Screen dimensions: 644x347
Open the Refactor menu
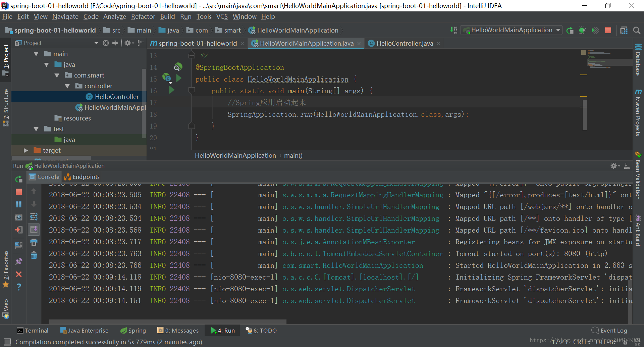tap(143, 16)
